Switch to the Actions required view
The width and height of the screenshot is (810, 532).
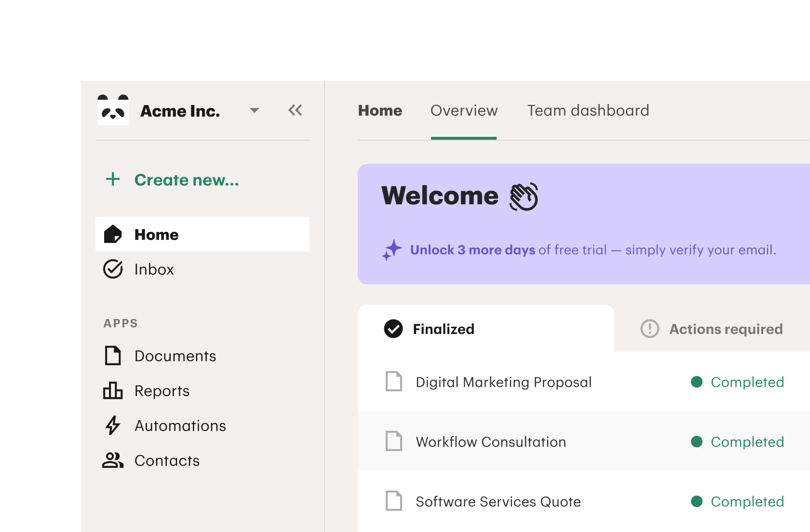coord(712,329)
